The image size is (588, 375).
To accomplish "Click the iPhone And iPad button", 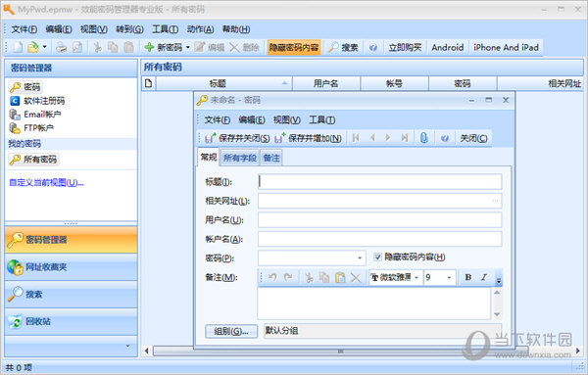I will click(506, 47).
